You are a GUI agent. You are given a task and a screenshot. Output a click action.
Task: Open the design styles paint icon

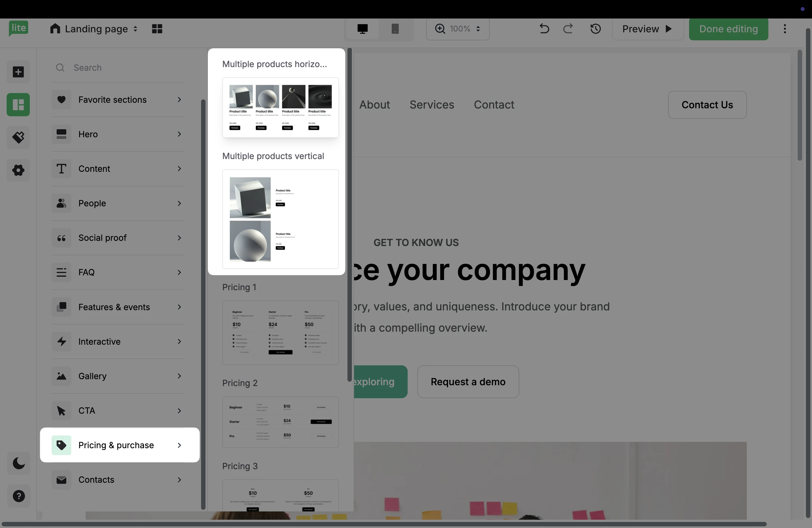click(x=18, y=137)
